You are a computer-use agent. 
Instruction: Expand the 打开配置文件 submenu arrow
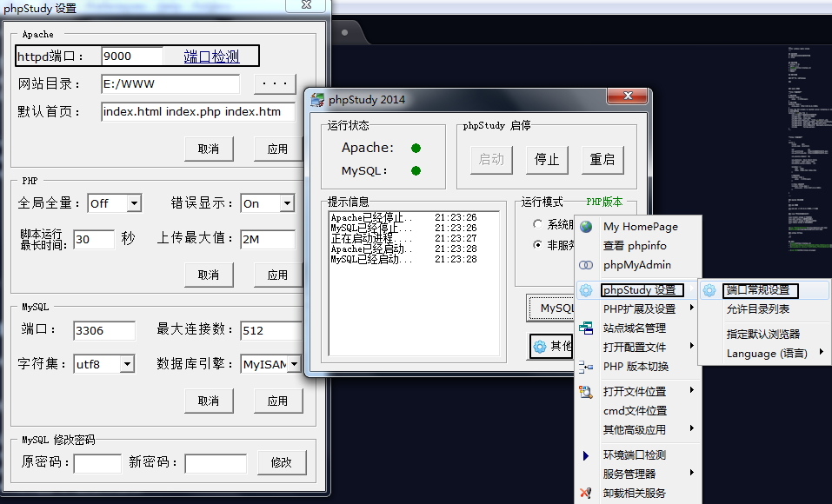[x=691, y=346]
